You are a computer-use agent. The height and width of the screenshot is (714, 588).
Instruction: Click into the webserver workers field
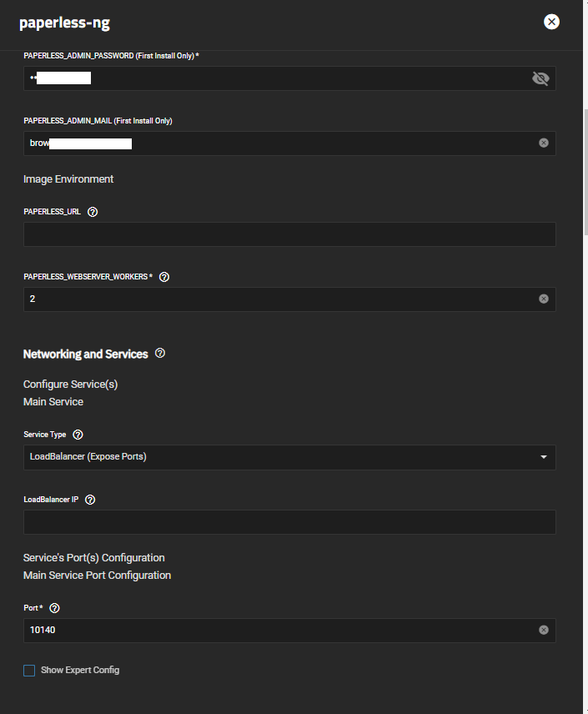coord(280,299)
